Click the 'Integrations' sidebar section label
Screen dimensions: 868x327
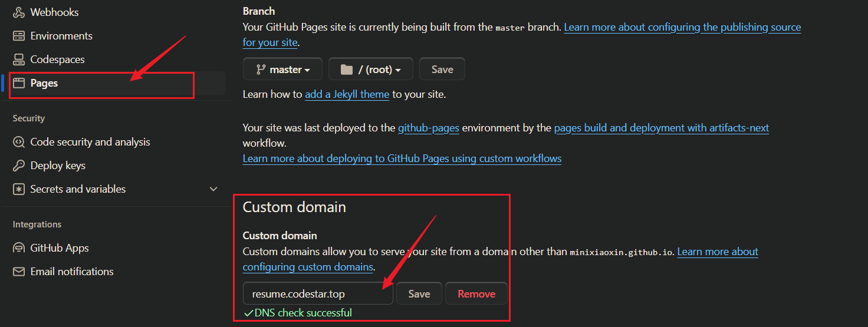[x=37, y=224]
